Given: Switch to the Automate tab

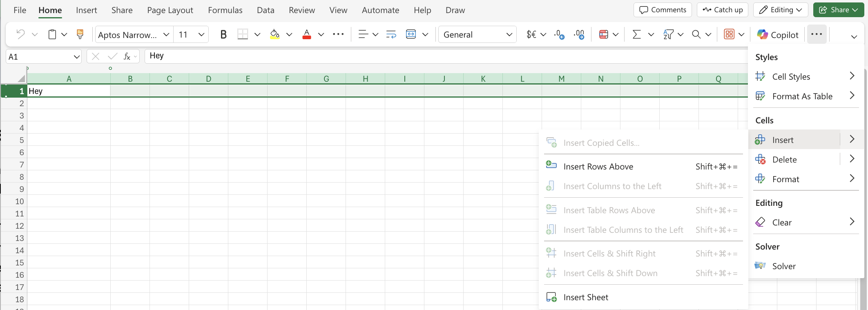Looking at the screenshot, I should tap(380, 10).
